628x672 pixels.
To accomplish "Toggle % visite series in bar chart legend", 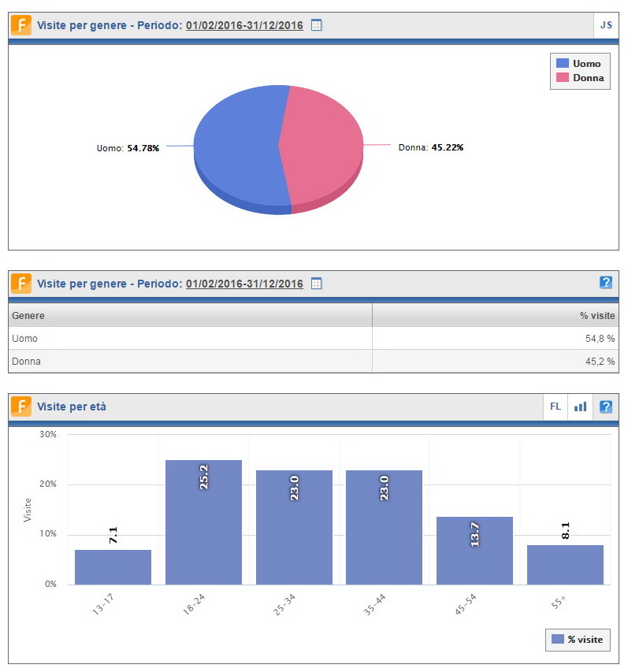I will tap(578, 640).
